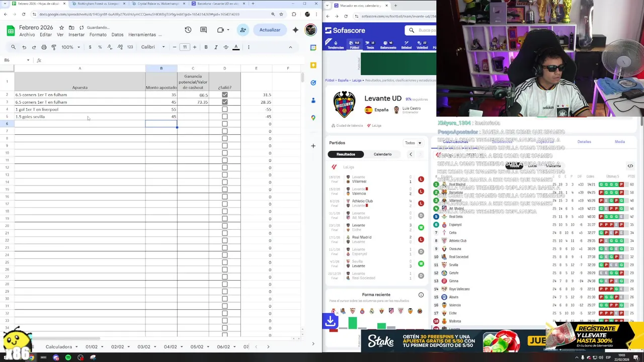Open the version history clock icon
The height and width of the screenshot is (362, 644).
tap(188, 30)
